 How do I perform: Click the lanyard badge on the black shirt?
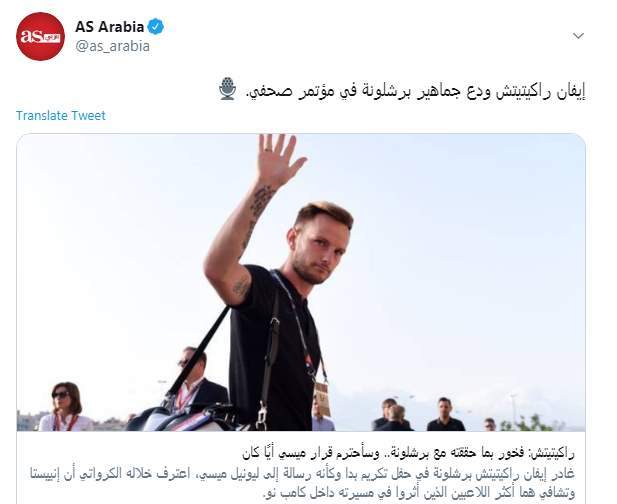(322, 399)
